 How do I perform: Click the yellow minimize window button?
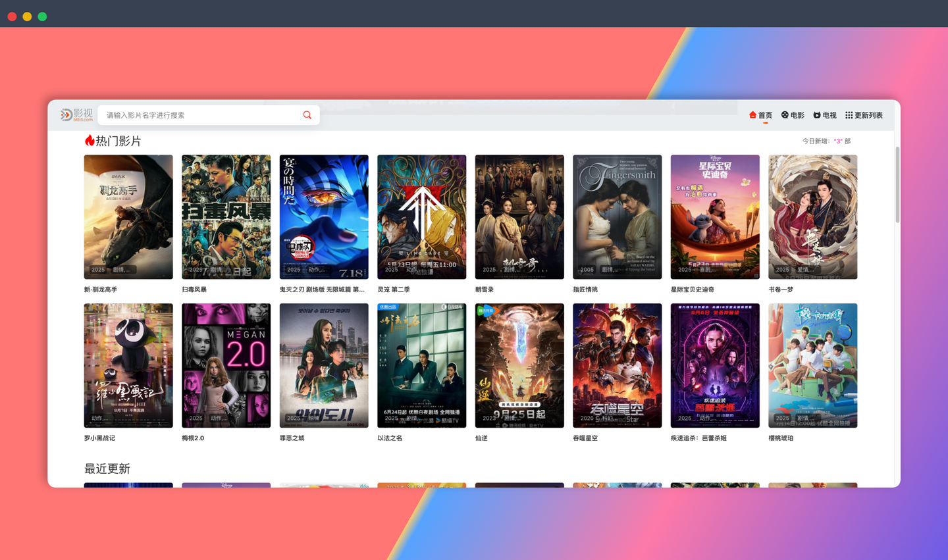(27, 16)
